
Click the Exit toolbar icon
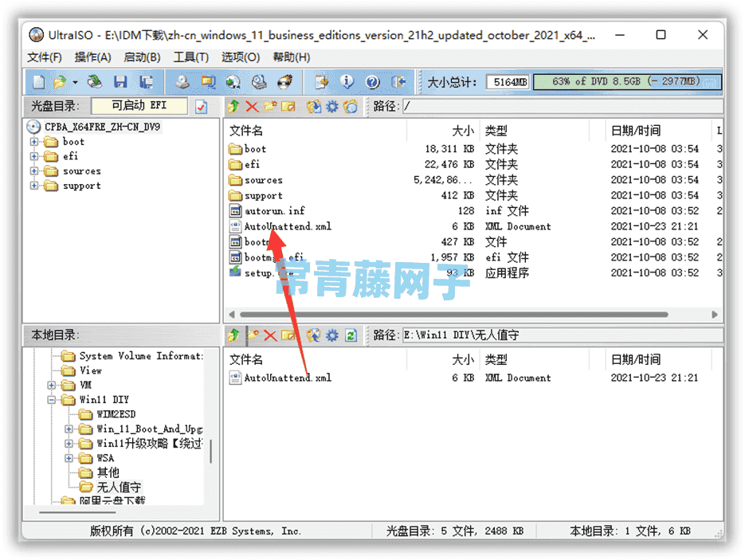click(398, 82)
